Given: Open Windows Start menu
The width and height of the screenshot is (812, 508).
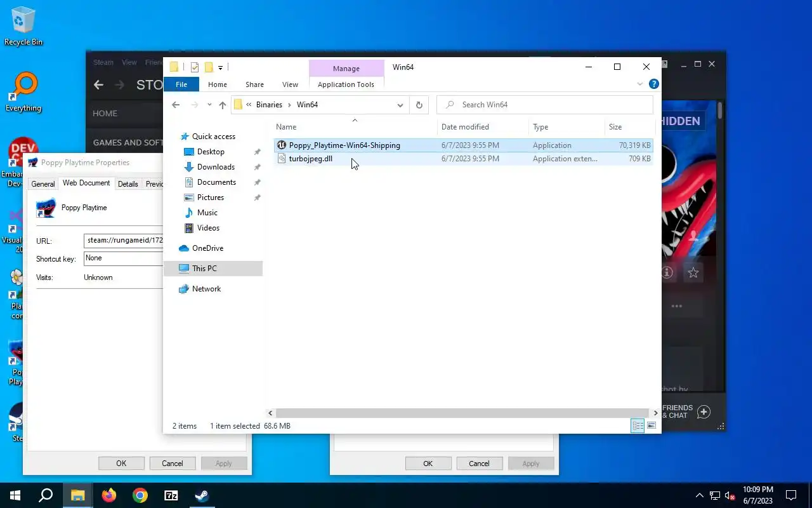Looking at the screenshot, I should click(15, 495).
